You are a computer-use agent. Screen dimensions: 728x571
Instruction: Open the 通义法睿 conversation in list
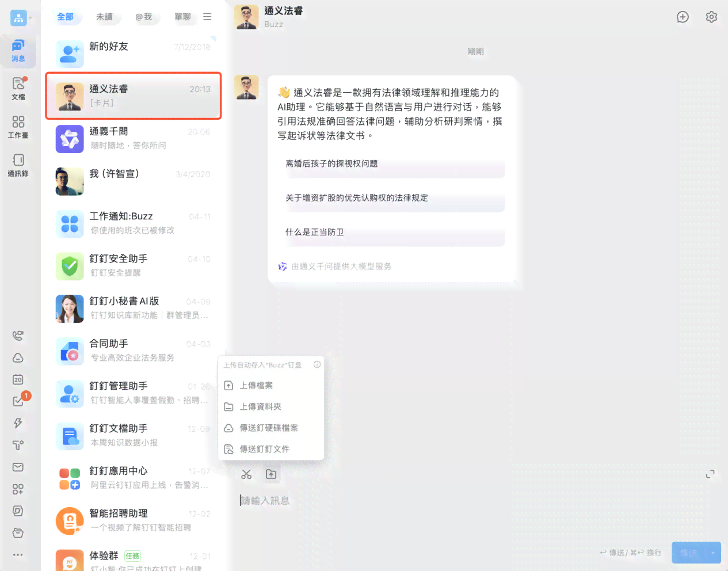[134, 96]
